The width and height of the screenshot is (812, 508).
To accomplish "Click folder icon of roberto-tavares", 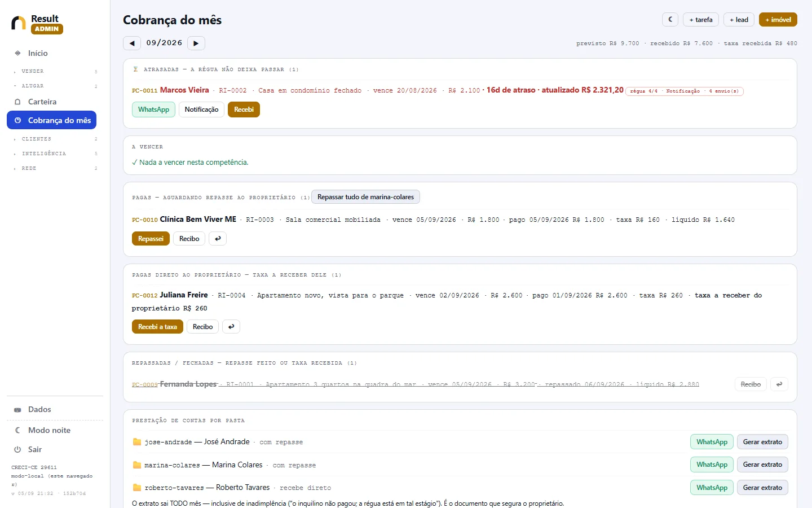I will click(136, 488).
